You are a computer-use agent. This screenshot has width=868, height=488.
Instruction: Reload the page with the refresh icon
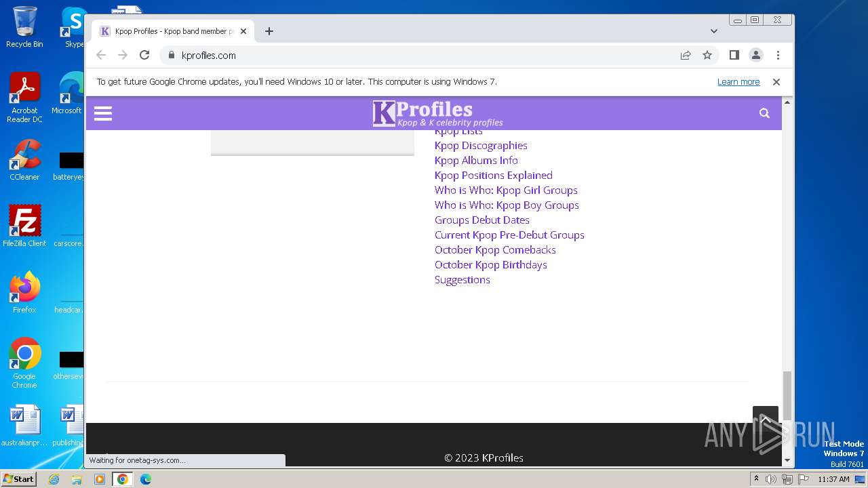144,55
